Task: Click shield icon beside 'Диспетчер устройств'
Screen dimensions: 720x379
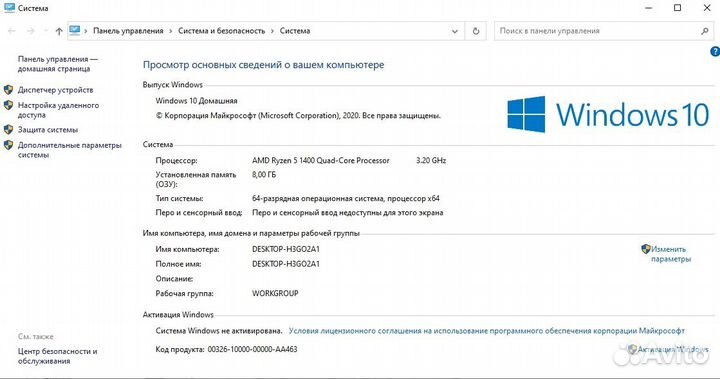Action: click(8, 90)
